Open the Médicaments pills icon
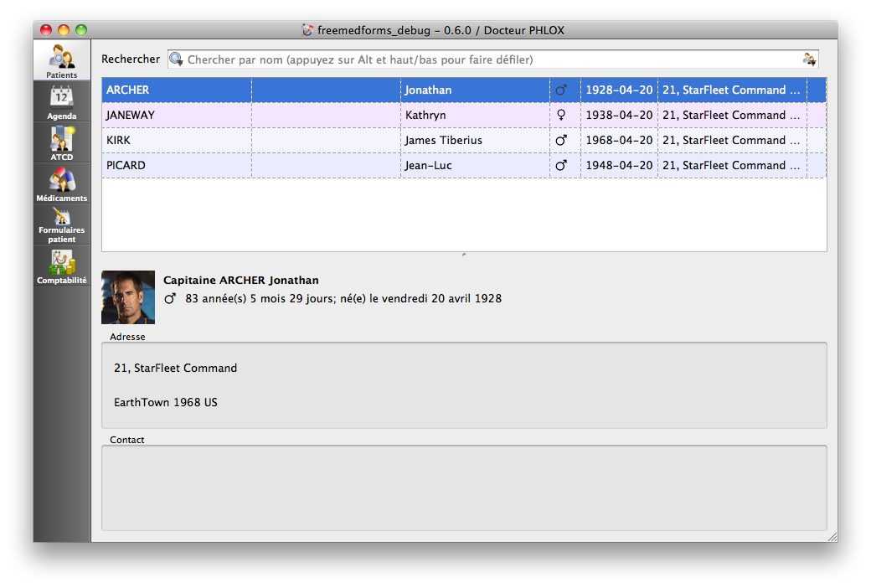 62,183
